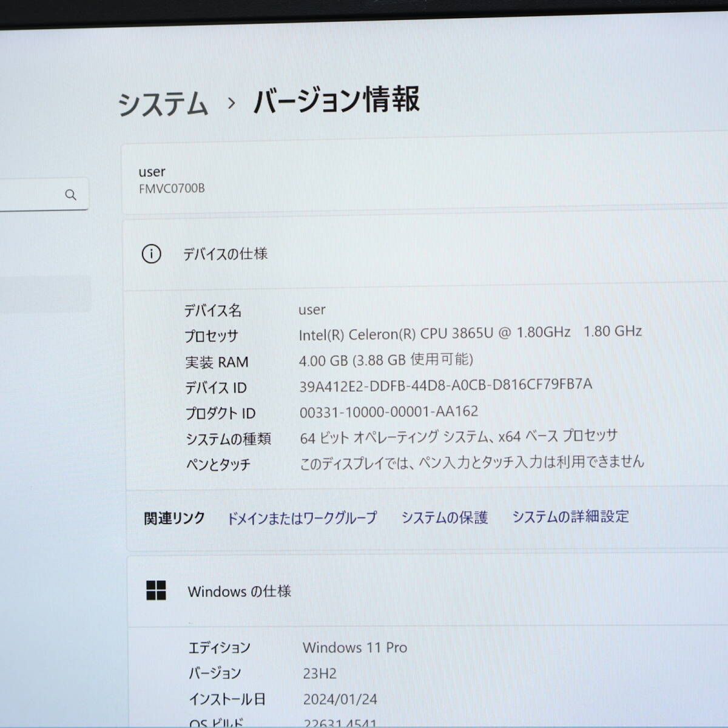This screenshot has height=728, width=728.
Task: Click the プロセッサ label
Action: coord(211,336)
